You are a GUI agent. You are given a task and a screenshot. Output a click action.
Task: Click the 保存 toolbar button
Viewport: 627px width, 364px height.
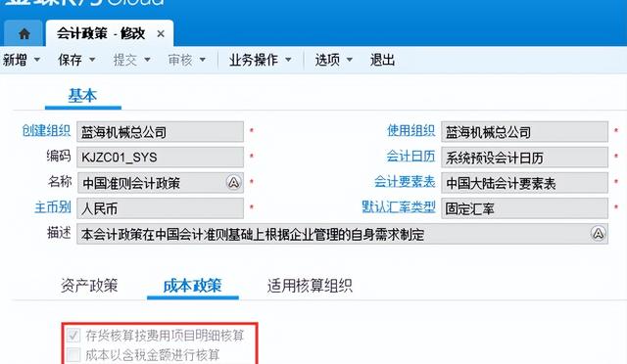point(70,60)
